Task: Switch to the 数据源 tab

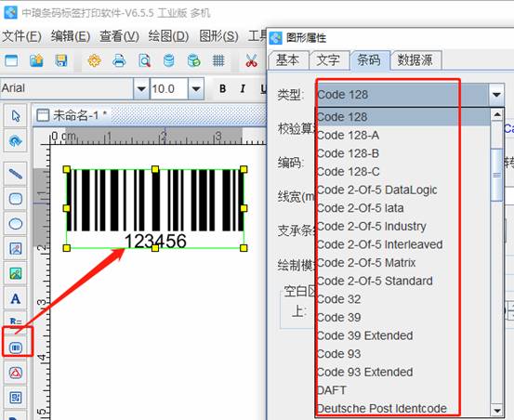Action: pyautogui.click(x=415, y=60)
